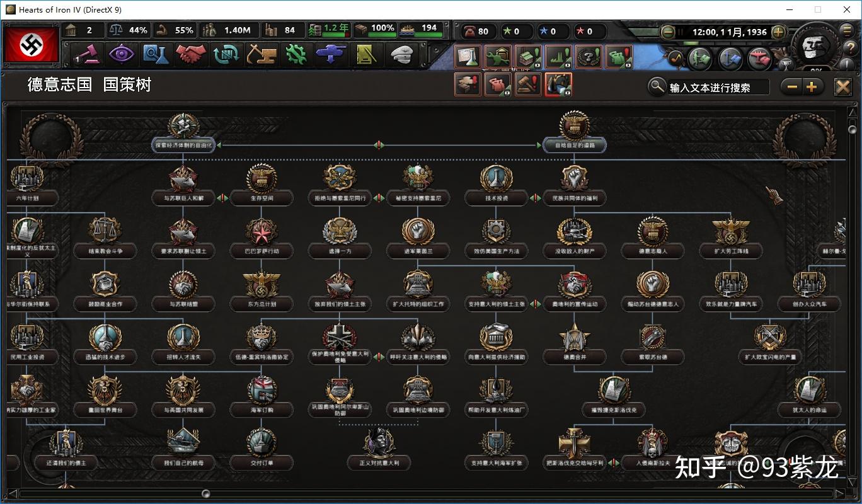Select the 东方总计划 focus
The height and width of the screenshot is (504, 862).
point(261,292)
